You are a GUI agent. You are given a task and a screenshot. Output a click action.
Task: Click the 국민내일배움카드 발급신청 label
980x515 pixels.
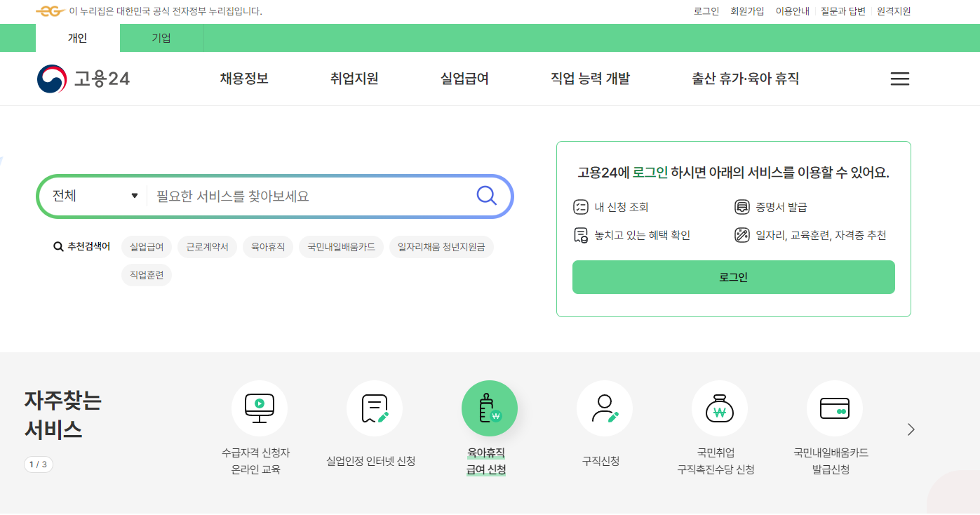coord(831,461)
